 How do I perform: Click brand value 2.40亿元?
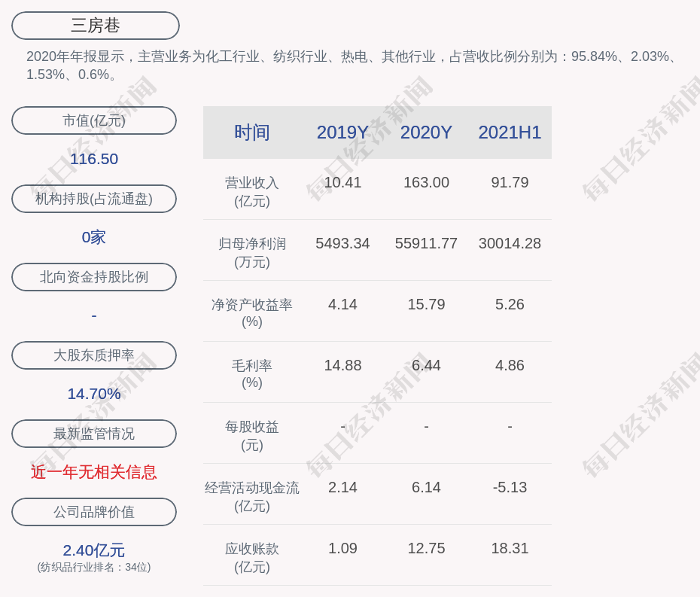[94, 550]
